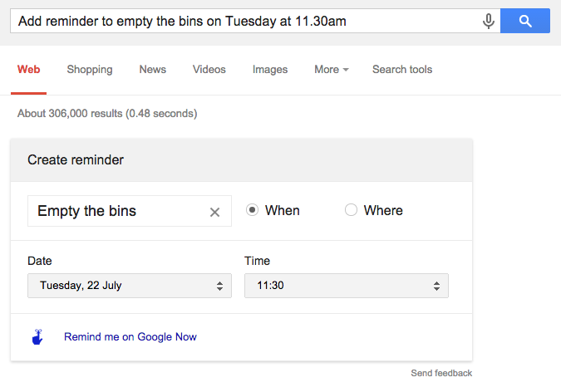The image size is (561, 392).
Task: Show the Images results tab
Action: (270, 70)
